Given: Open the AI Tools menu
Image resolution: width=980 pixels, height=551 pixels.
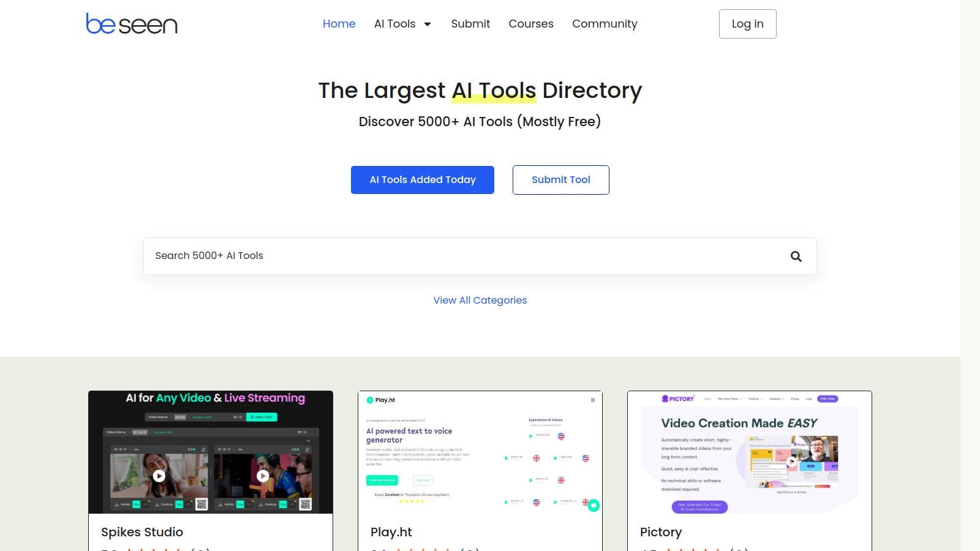Looking at the screenshot, I should coord(394,24).
